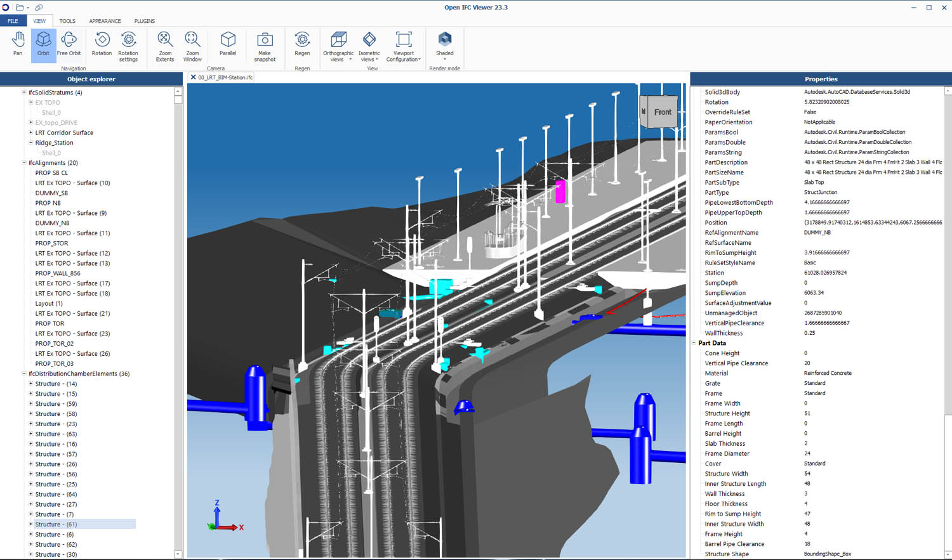Select Layout (1) item
Viewport: 952px width, 560px height.
[x=49, y=304]
